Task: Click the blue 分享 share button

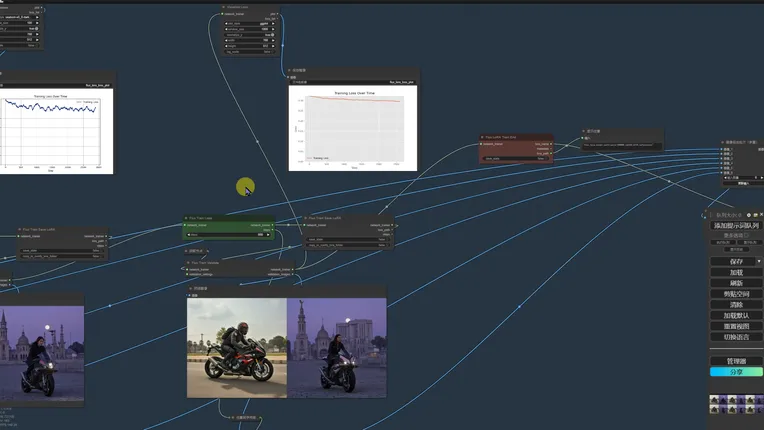Action: coord(736,372)
